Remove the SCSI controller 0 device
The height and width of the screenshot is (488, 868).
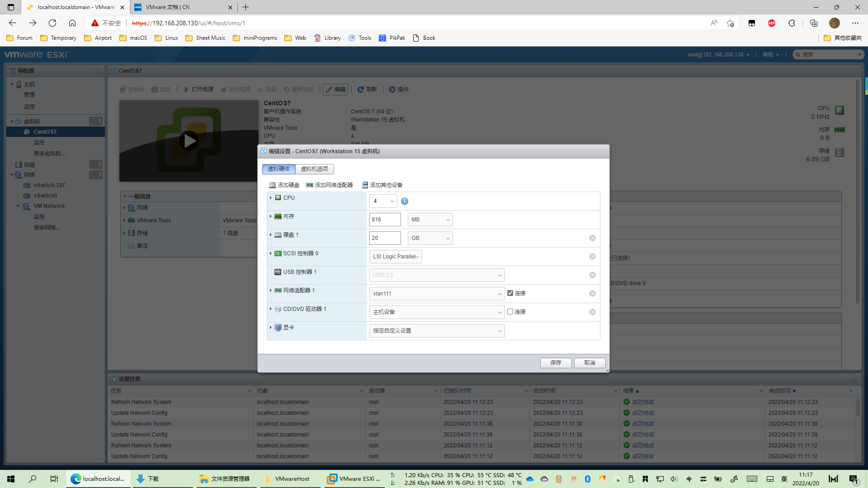point(592,257)
